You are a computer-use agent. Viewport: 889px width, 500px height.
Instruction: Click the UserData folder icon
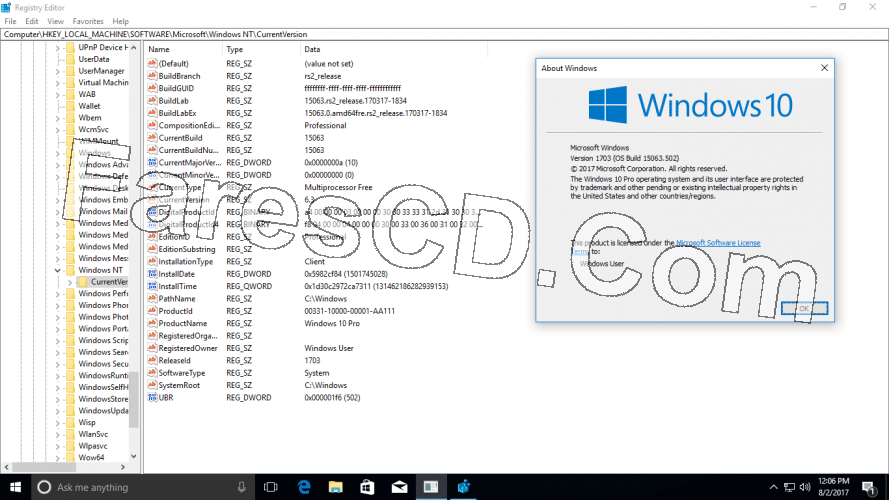click(70, 59)
